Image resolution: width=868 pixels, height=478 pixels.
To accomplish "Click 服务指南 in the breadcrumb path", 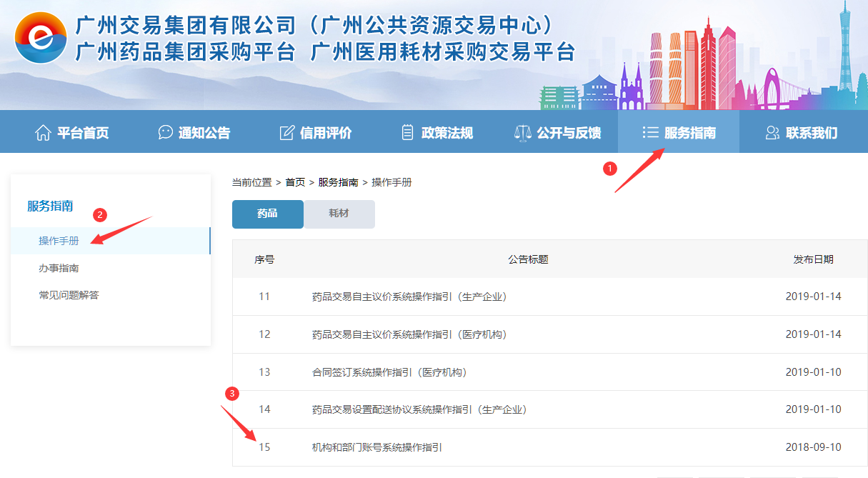I will click(338, 182).
